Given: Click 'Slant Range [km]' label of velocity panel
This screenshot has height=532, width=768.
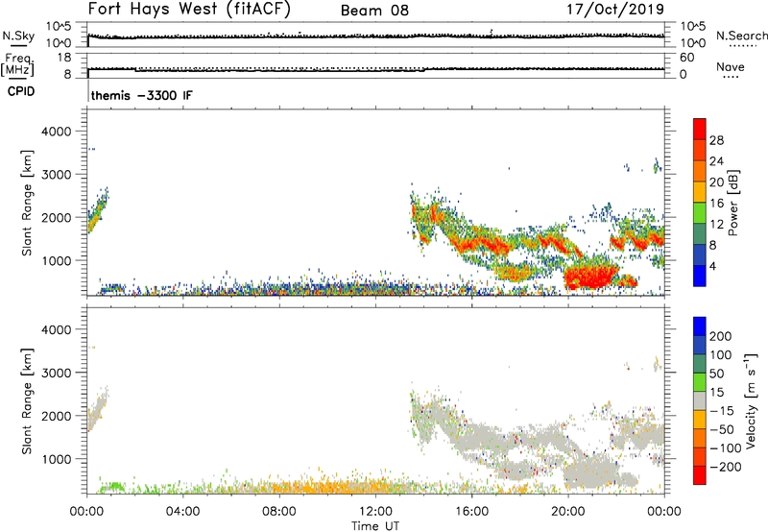Looking at the screenshot, I should [x=27, y=400].
